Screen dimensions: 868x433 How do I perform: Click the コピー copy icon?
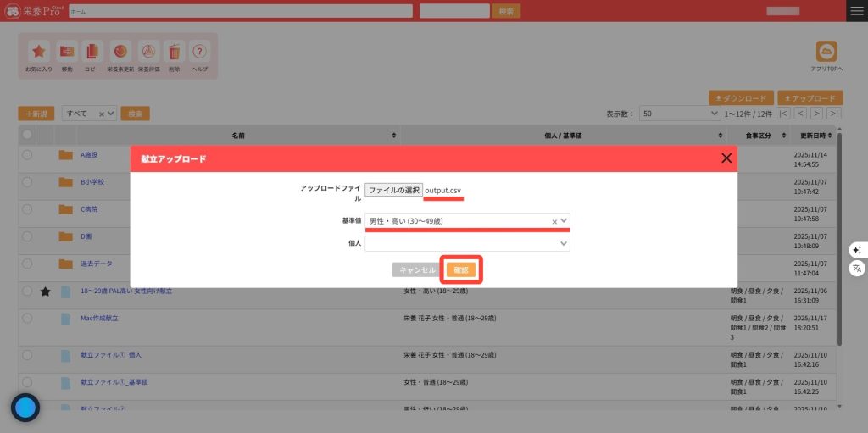pyautogui.click(x=93, y=52)
